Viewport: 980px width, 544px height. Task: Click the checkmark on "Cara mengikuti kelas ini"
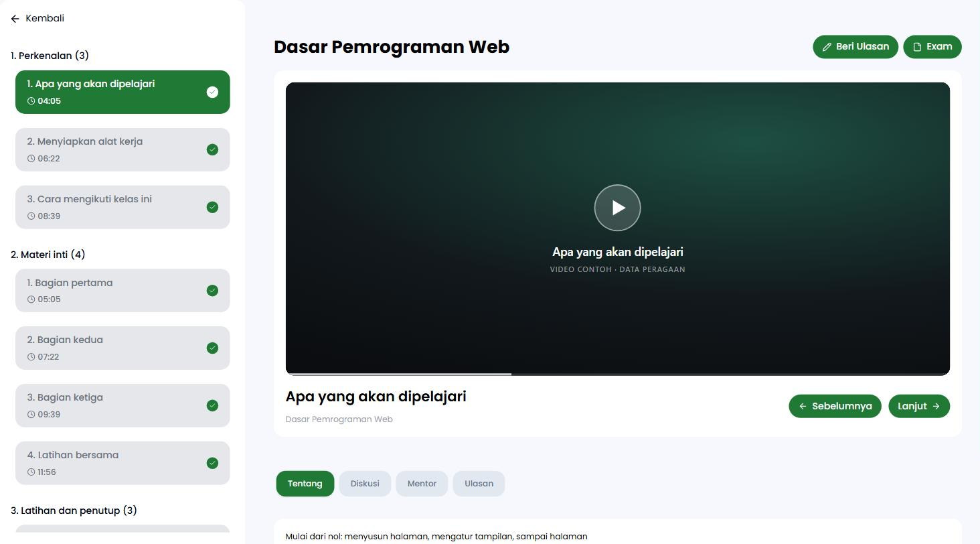point(212,208)
